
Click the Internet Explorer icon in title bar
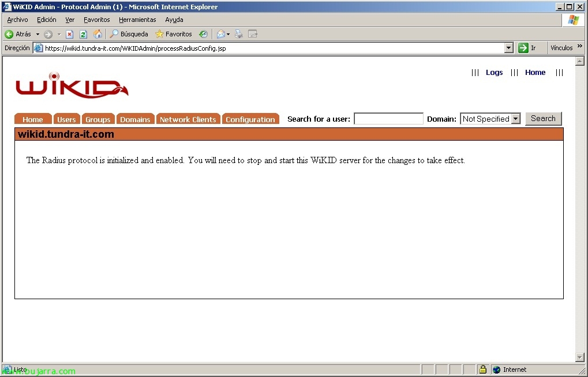coord(7,7)
